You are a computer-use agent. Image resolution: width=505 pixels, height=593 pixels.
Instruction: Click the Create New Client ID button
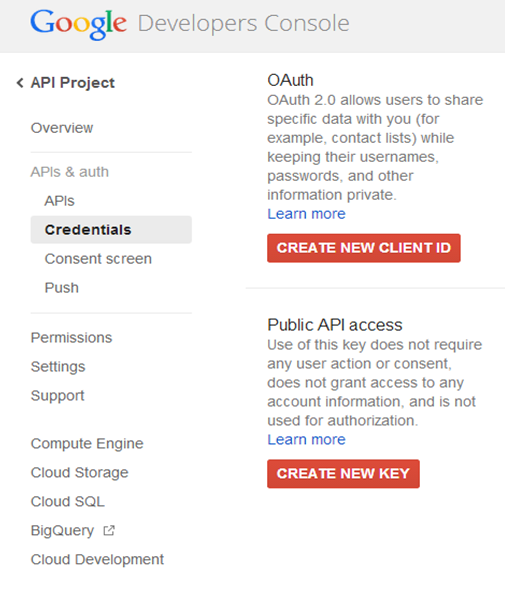[364, 248]
